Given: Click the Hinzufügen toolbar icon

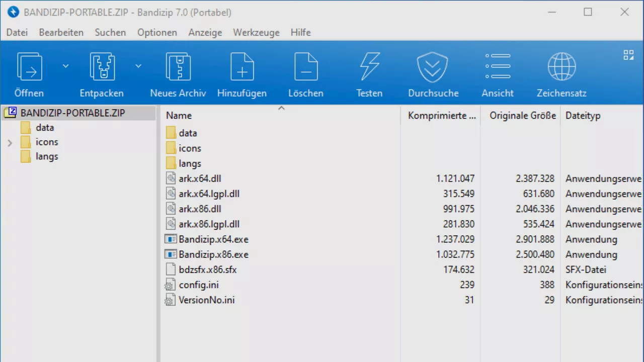Looking at the screenshot, I should pyautogui.click(x=242, y=66).
